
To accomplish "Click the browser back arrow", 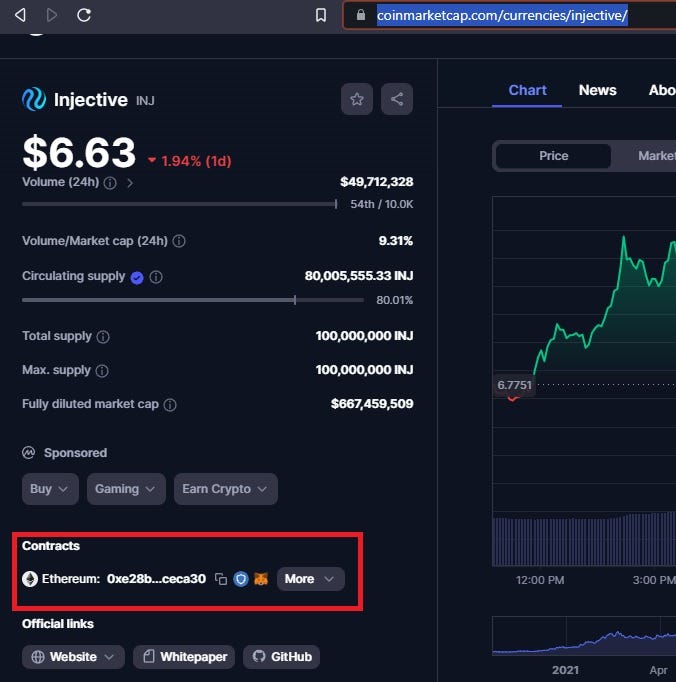I will (x=20, y=15).
